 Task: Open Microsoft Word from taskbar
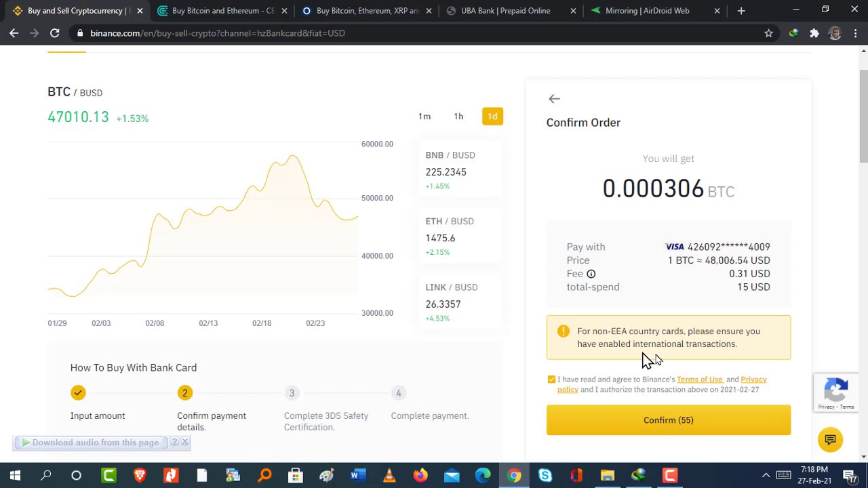pyautogui.click(x=358, y=476)
